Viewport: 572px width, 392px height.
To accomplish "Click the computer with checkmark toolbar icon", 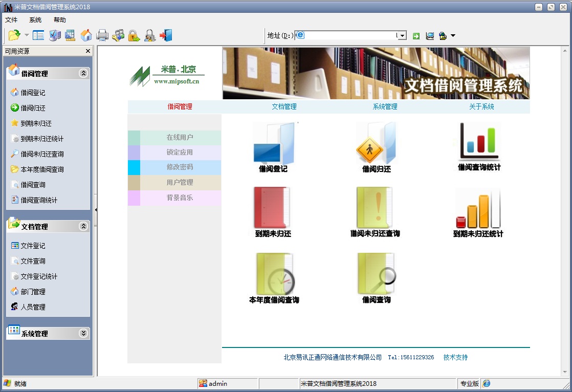I will (x=55, y=35).
